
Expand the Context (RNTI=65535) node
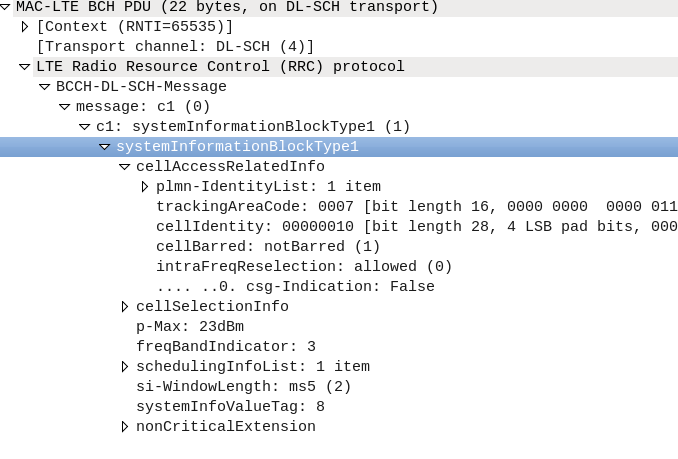pos(25,27)
